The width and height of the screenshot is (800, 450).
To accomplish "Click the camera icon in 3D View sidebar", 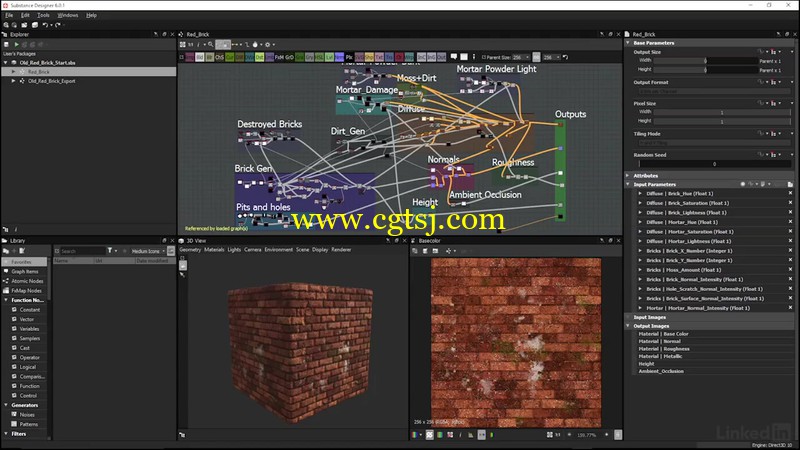I will (183, 265).
